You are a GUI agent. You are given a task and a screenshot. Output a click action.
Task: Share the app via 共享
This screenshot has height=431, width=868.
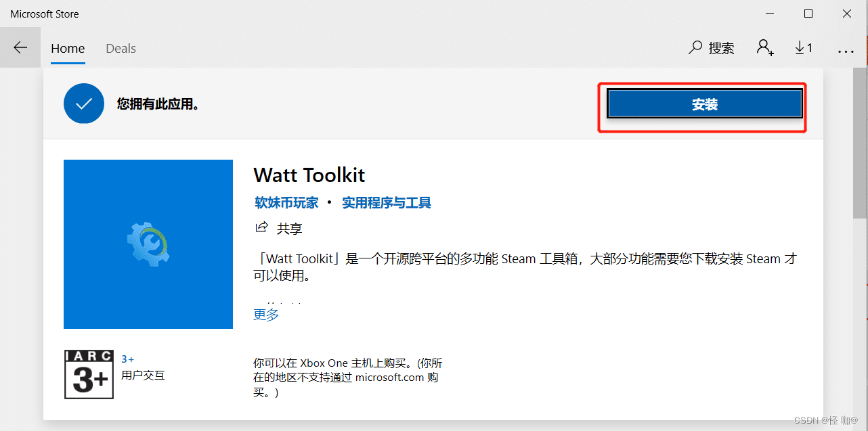pyautogui.click(x=278, y=229)
